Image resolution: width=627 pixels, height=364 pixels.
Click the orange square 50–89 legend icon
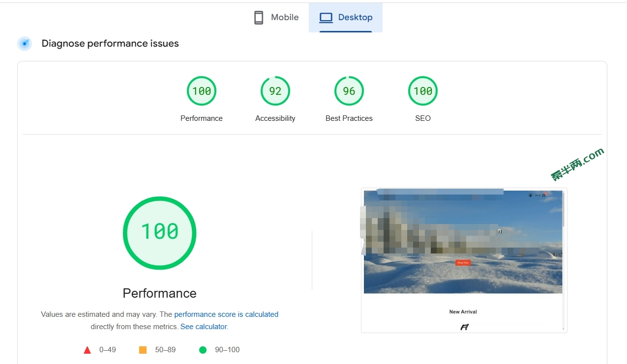click(x=143, y=350)
